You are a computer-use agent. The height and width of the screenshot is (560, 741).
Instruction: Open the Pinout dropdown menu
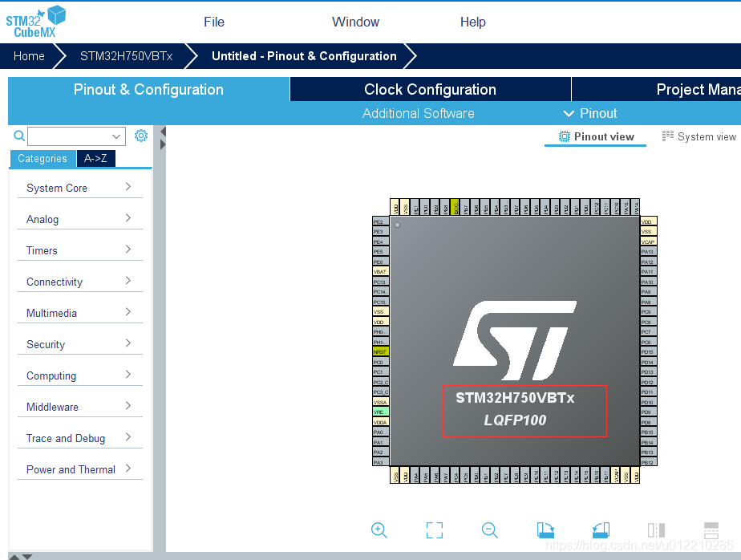(590, 113)
